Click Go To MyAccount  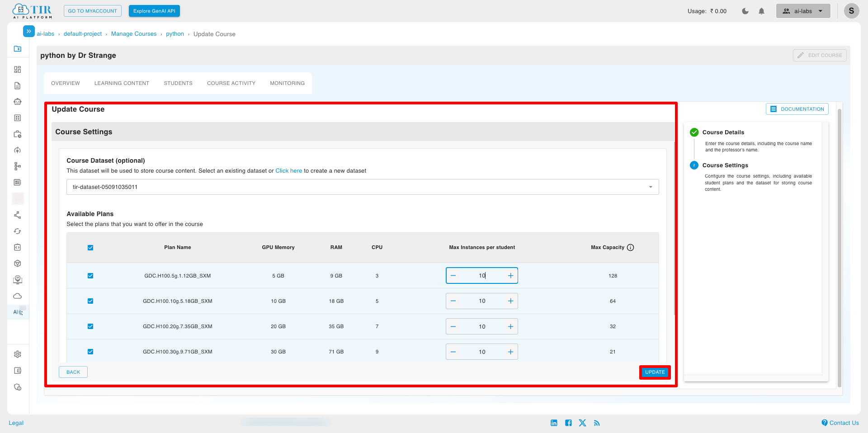[x=93, y=11]
